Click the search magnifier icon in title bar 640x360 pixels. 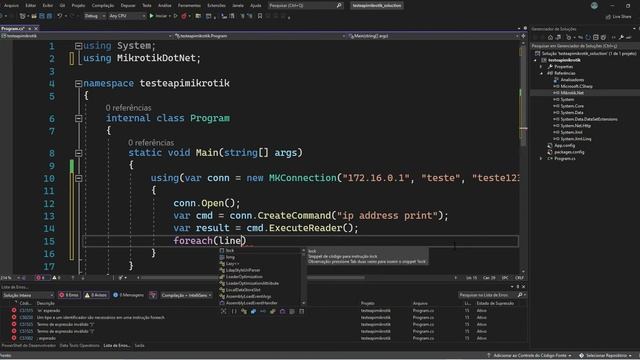pos(339,6)
